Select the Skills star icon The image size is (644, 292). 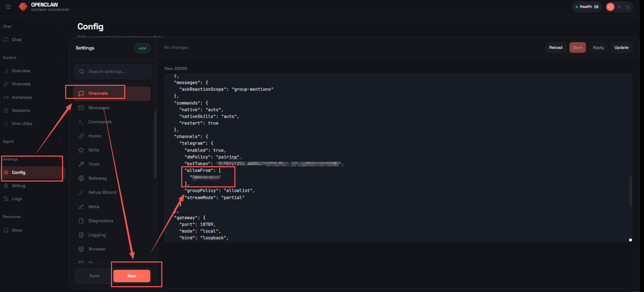click(81, 150)
